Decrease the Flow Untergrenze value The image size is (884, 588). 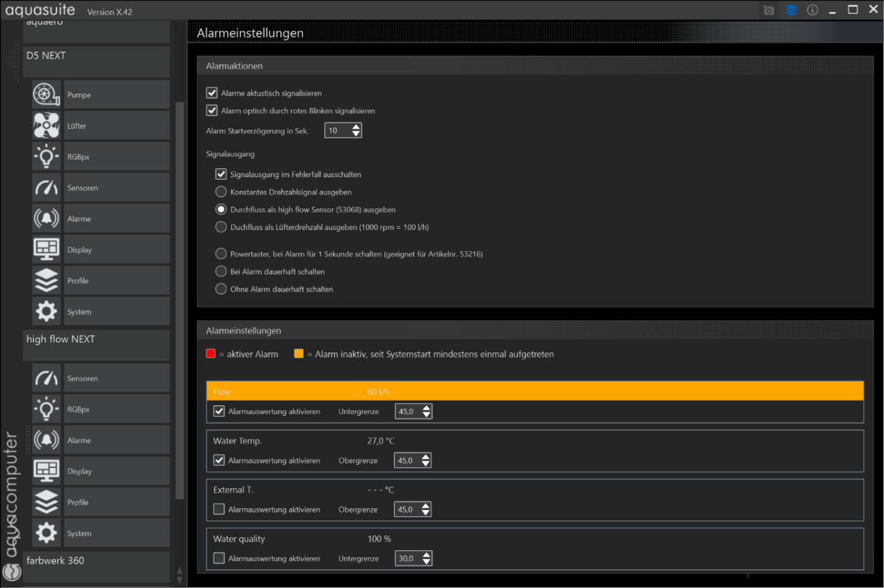[427, 415]
